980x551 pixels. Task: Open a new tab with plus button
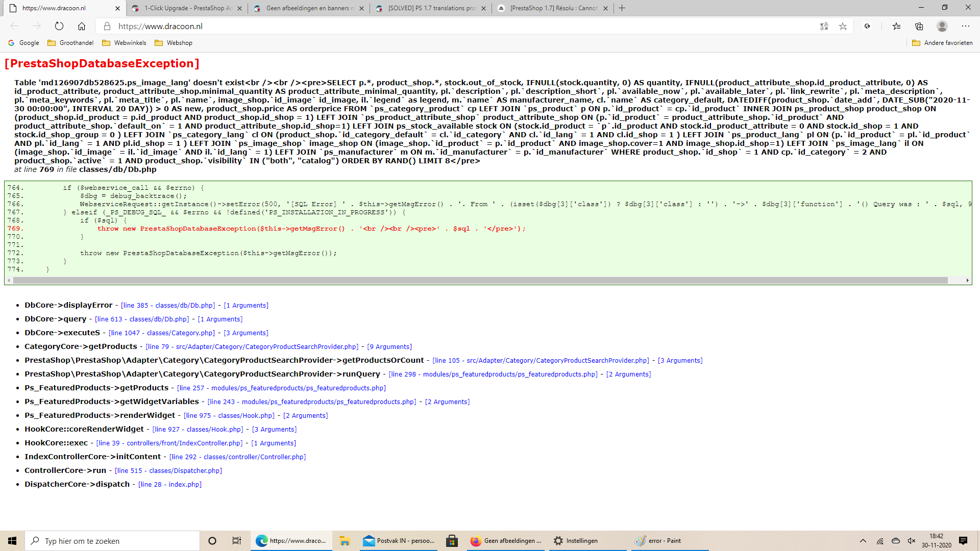(x=622, y=8)
